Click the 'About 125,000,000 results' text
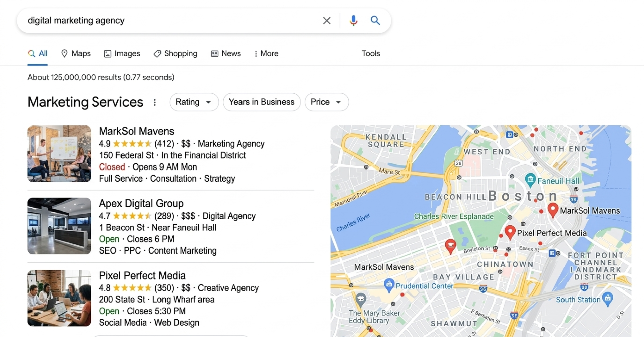Viewport: 644px width, 337px height. (101, 77)
